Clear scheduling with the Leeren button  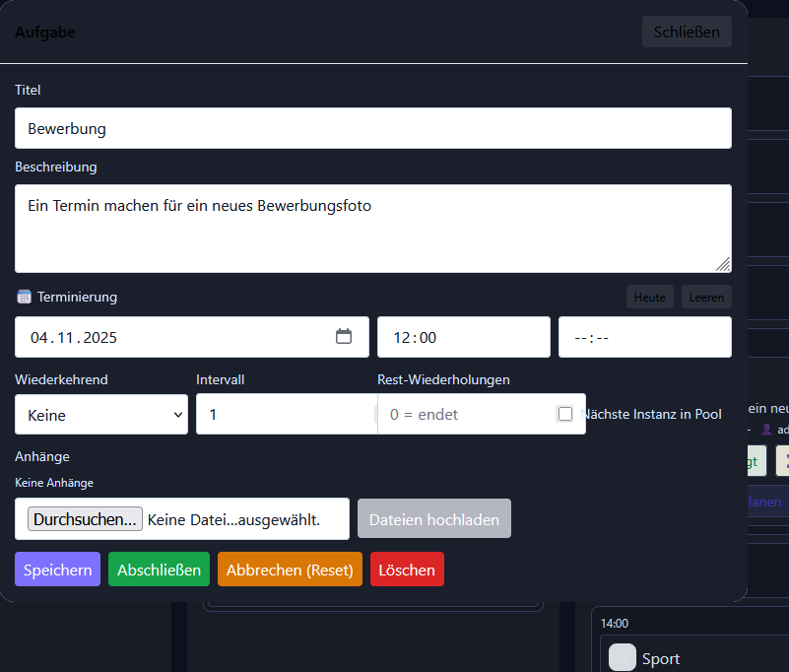[x=706, y=297]
